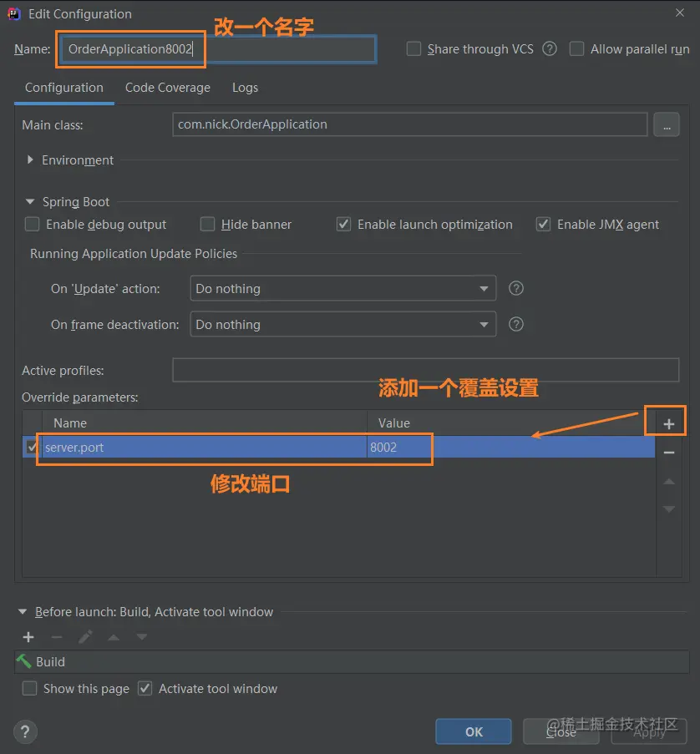Switch to Logs tab
The image size is (700, 754).
(x=245, y=88)
